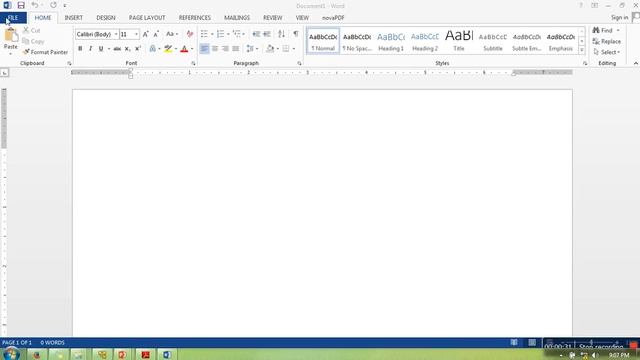The height and width of the screenshot is (360, 640).
Task: Open the Change Case dropdown
Action: pyautogui.click(x=172, y=34)
